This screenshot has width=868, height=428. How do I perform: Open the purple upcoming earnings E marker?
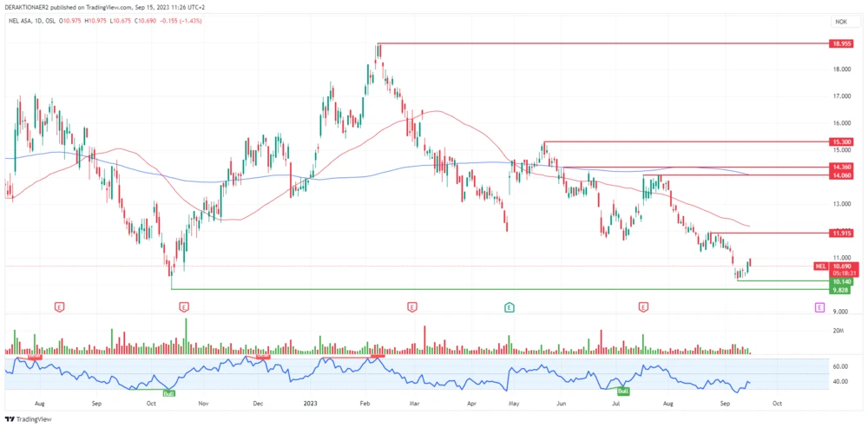[x=819, y=307]
